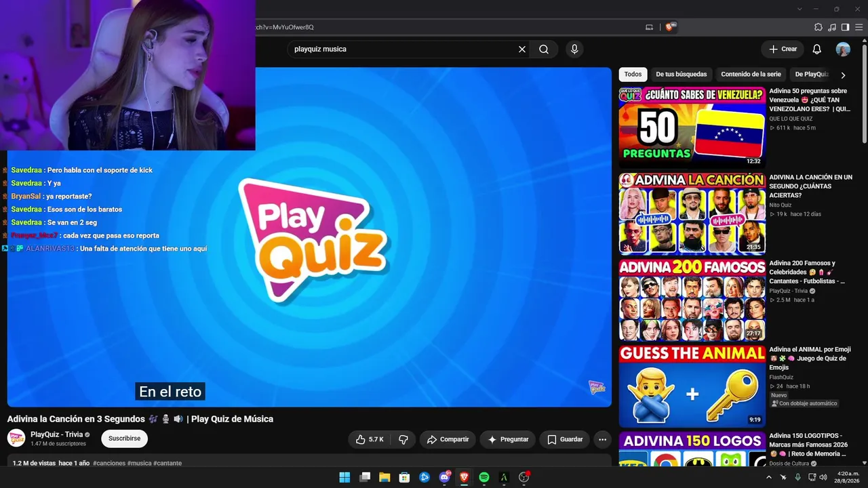Open the Venezuela 50 preguntas video thumbnail
This screenshot has height=488, width=868.
[692, 127]
